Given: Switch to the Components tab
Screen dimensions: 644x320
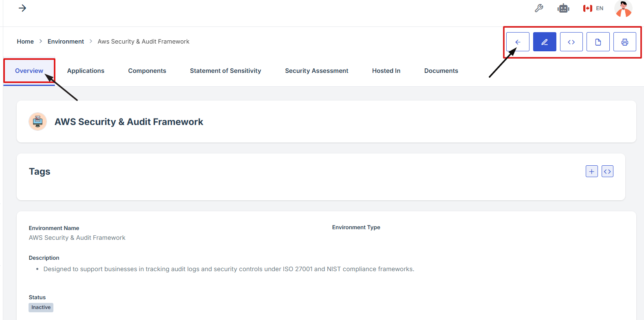Looking at the screenshot, I should (x=147, y=71).
